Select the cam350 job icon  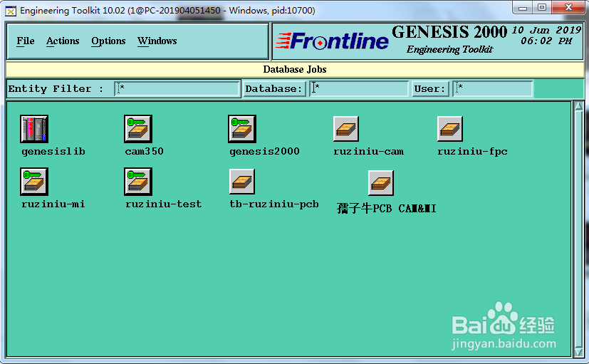pos(138,129)
